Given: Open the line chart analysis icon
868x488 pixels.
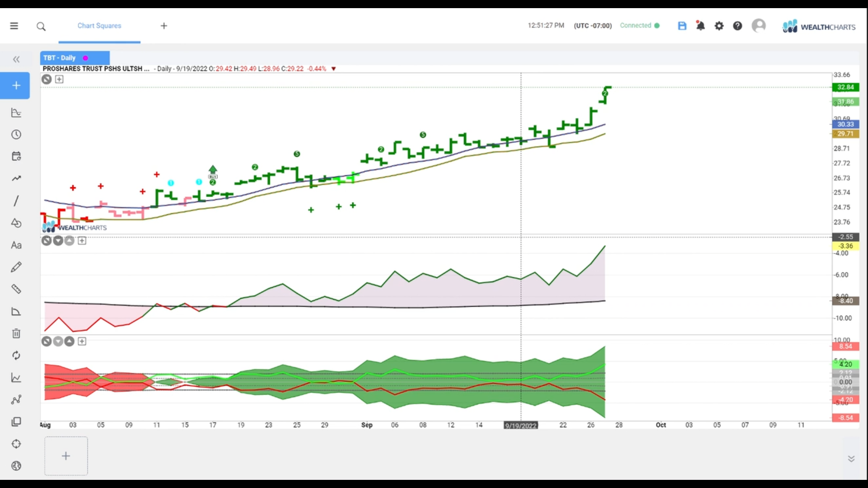Looking at the screenshot, I should click(x=16, y=378).
